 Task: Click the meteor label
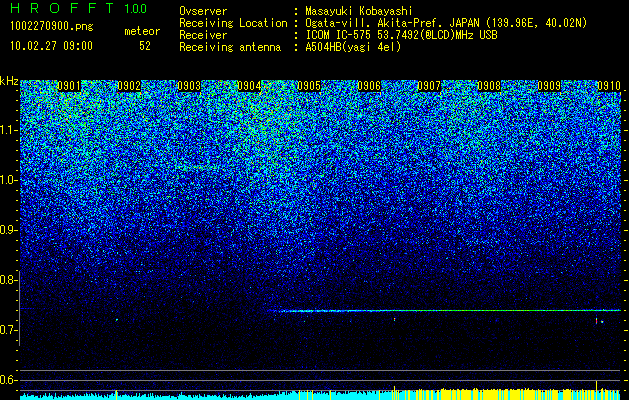pyautogui.click(x=142, y=31)
